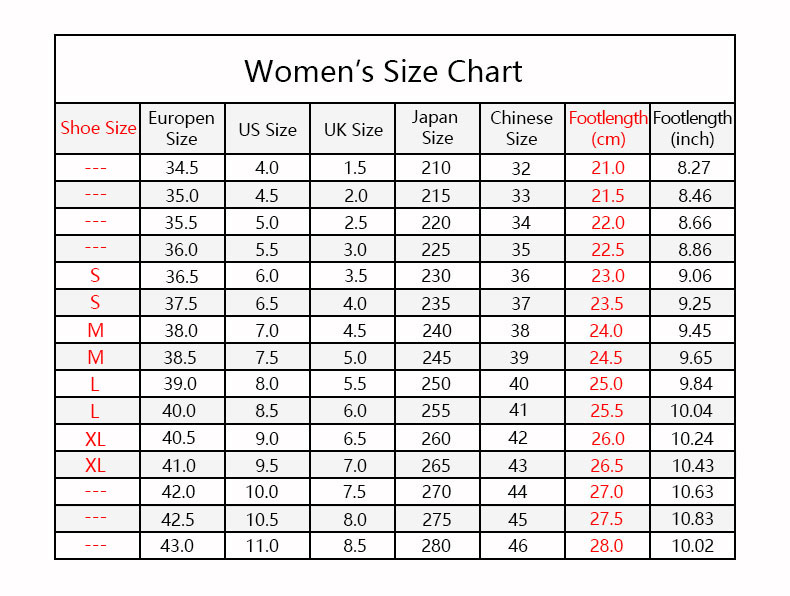Click the Women's Size Chart title
Image resolution: width=790 pixels, height=596 pixels.
point(383,72)
